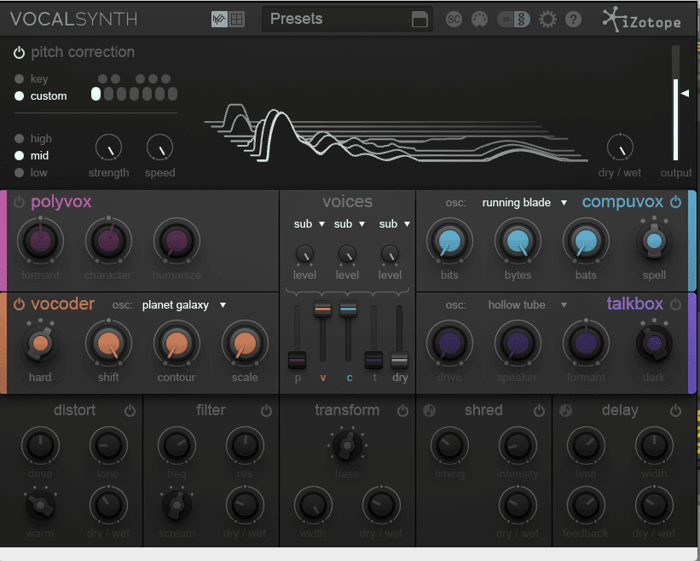Click the first highlighted custom note key
Image resolution: width=700 pixels, height=561 pixels.
[x=96, y=94]
